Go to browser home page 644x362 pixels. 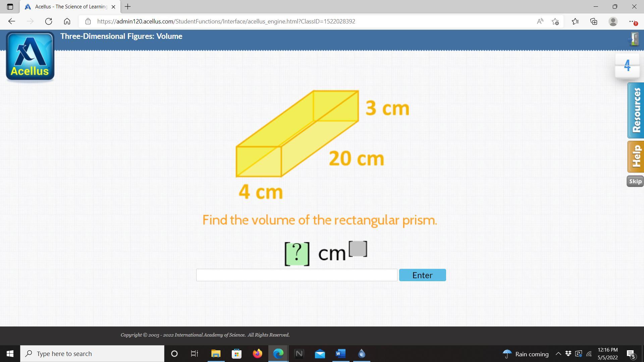[x=67, y=21]
